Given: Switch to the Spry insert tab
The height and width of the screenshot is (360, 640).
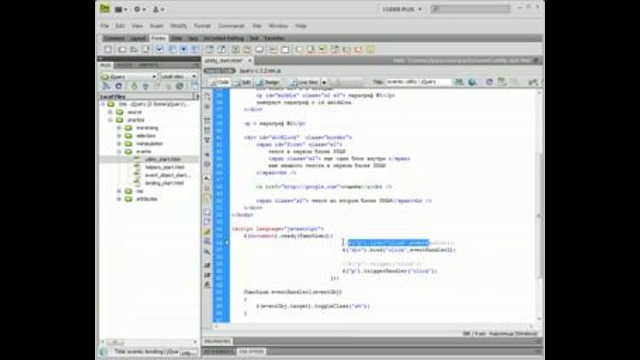Looking at the screenshot, I should tap(193, 38).
